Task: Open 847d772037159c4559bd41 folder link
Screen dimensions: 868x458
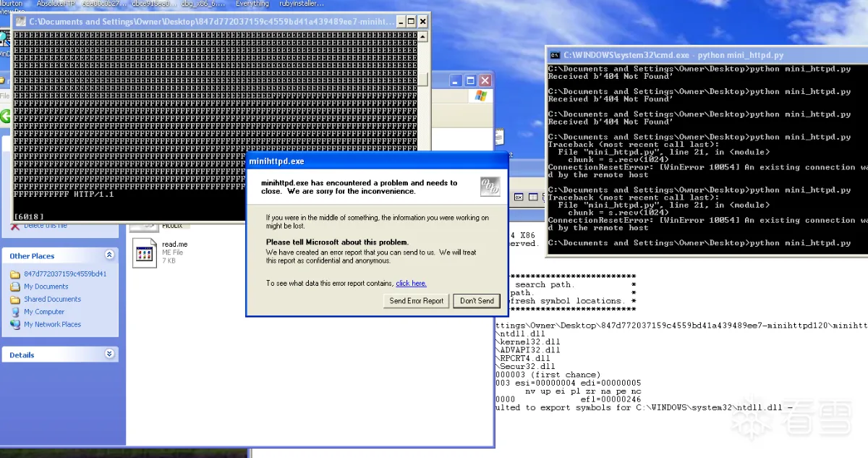Action: point(65,274)
